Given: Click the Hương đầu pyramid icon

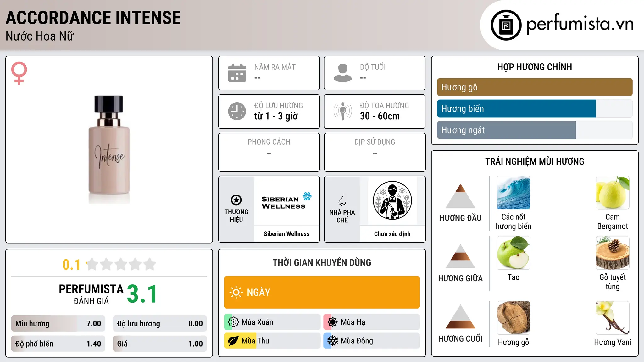Looking at the screenshot, I should pyautogui.click(x=460, y=196).
